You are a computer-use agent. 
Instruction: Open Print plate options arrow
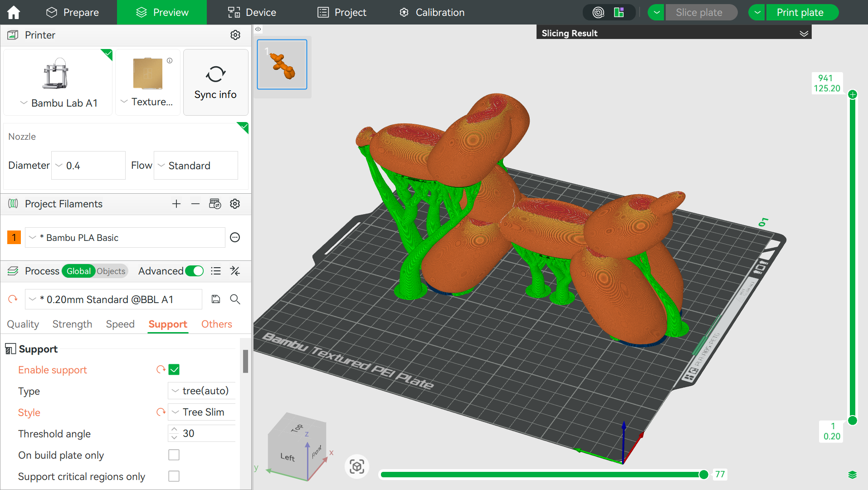pyautogui.click(x=757, y=12)
